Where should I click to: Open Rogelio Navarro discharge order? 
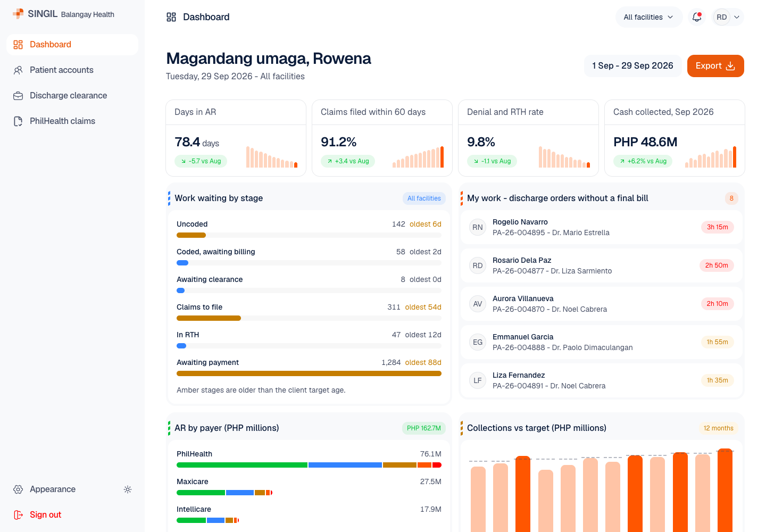(602, 227)
